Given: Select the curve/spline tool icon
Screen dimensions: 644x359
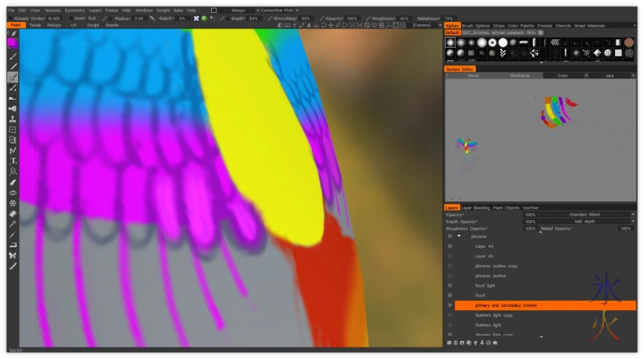Looking at the screenshot, I should click(13, 151).
